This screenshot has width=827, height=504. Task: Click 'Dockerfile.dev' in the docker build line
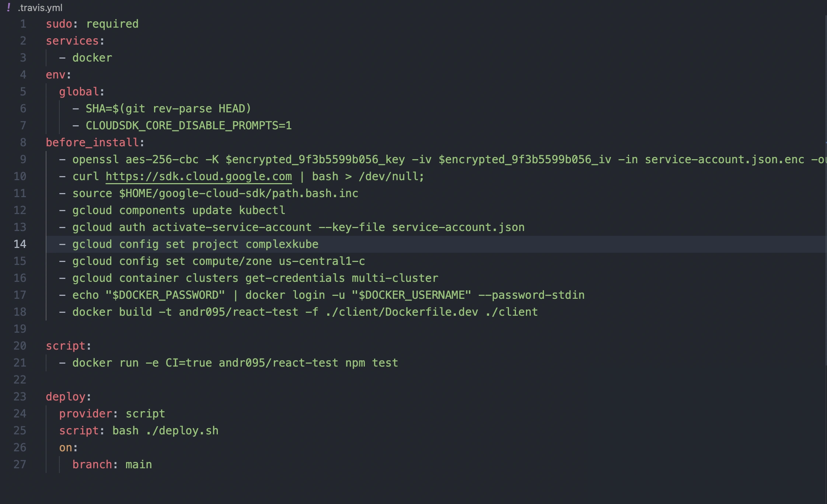click(431, 312)
